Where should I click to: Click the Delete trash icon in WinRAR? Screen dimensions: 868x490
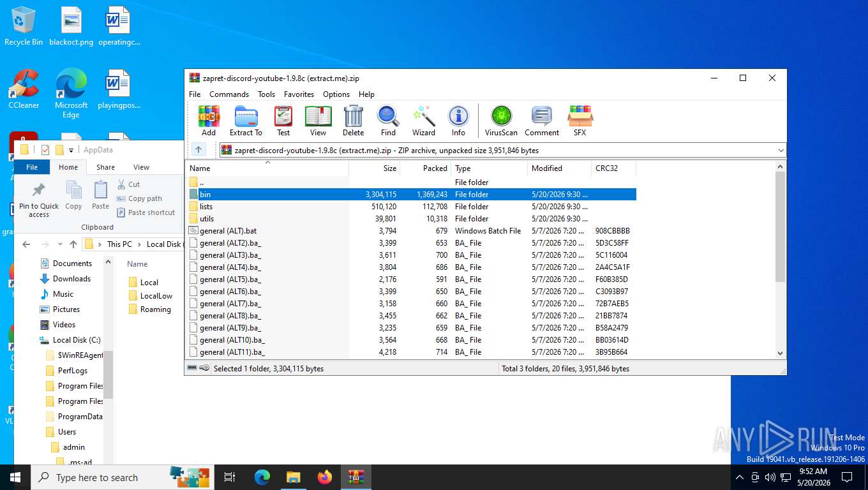(x=353, y=121)
